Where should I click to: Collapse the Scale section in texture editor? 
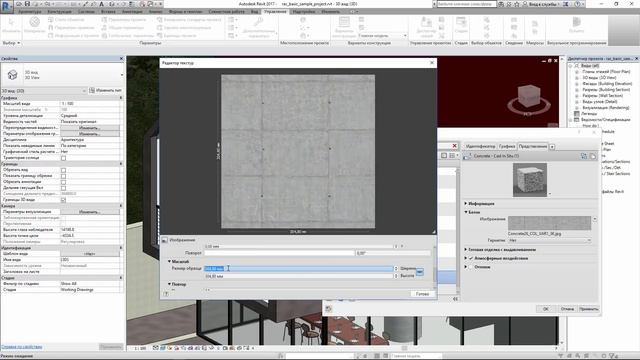[x=169, y=261]
